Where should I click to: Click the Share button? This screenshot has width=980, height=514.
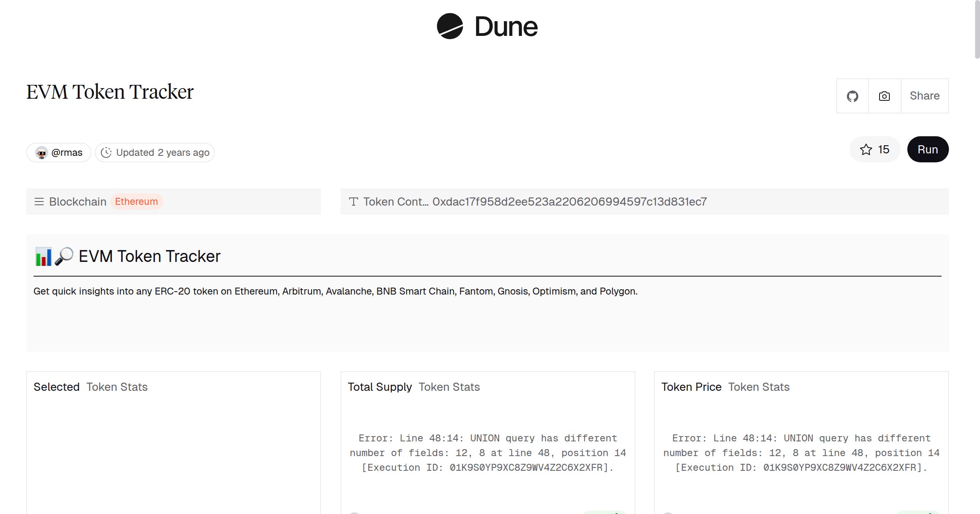point(924,96)
